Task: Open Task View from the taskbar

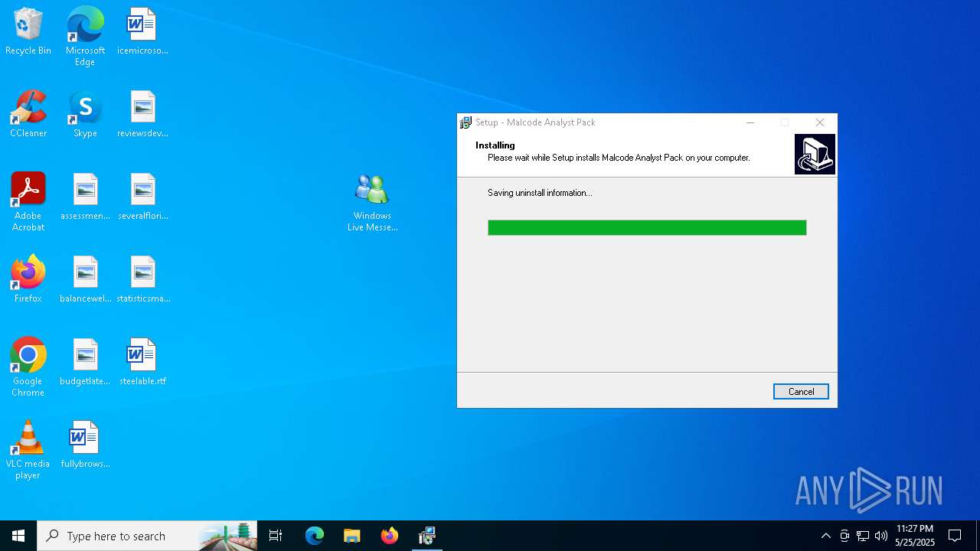Action: pyautogui.click(x=276, y=536)
